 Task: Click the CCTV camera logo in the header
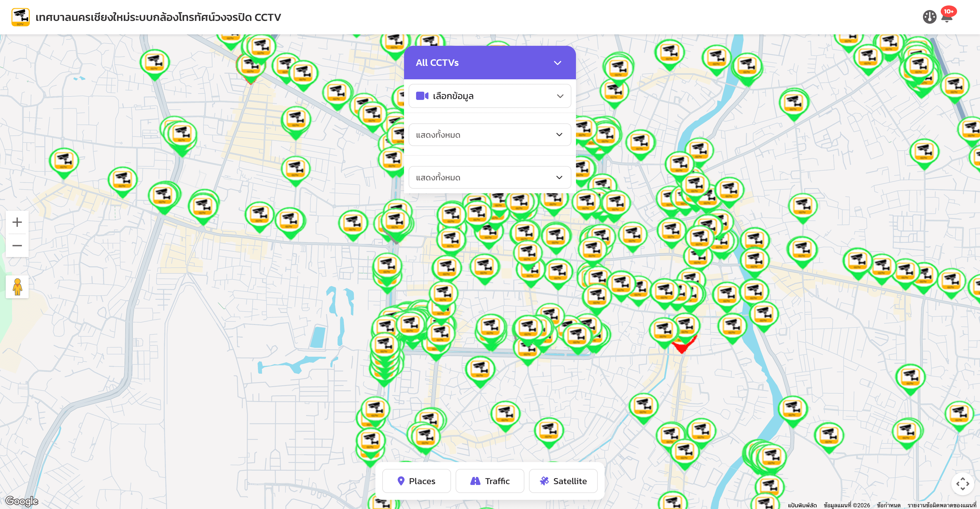coord(21,17)
